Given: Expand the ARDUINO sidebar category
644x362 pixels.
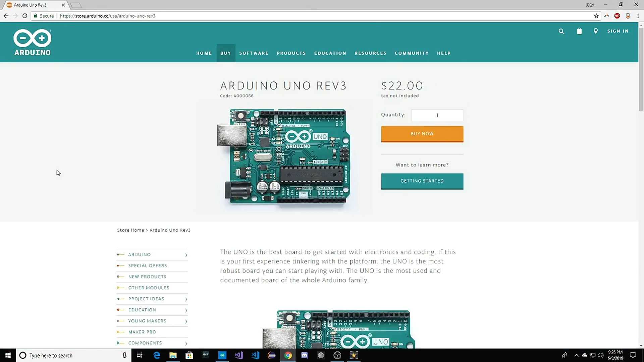Looking at the screenshot, I should [x=185, y=255].
